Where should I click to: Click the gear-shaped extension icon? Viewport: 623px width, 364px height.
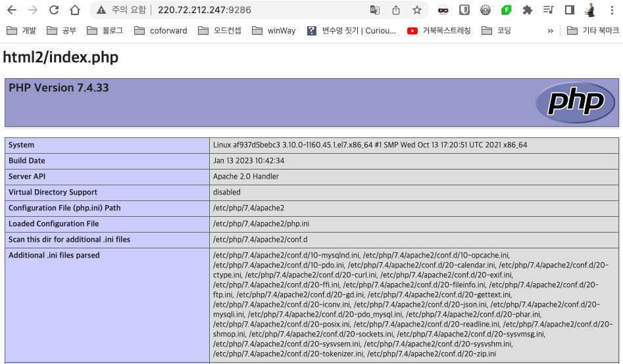coord(485,10)
